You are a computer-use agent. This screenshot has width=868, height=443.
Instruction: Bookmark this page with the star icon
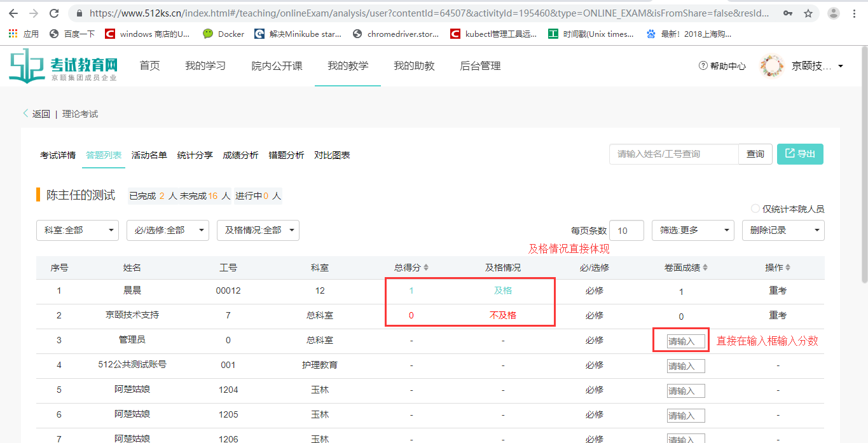(x=808, y=13)
